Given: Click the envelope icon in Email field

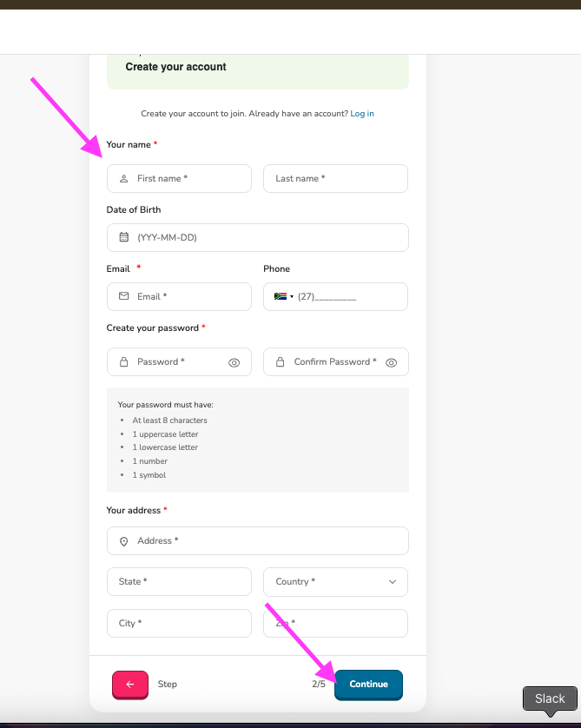Looking at the screenshot, I should [123, 296].
